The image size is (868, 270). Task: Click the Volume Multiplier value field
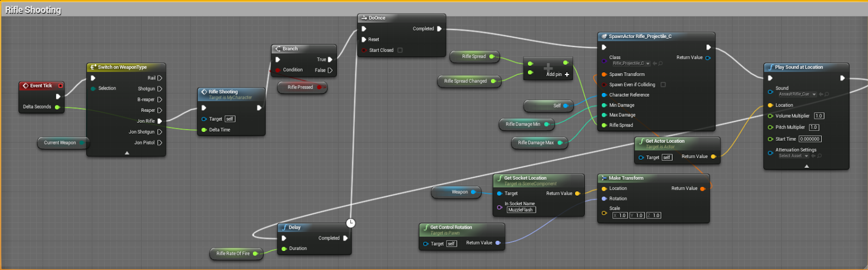[819, 116]
